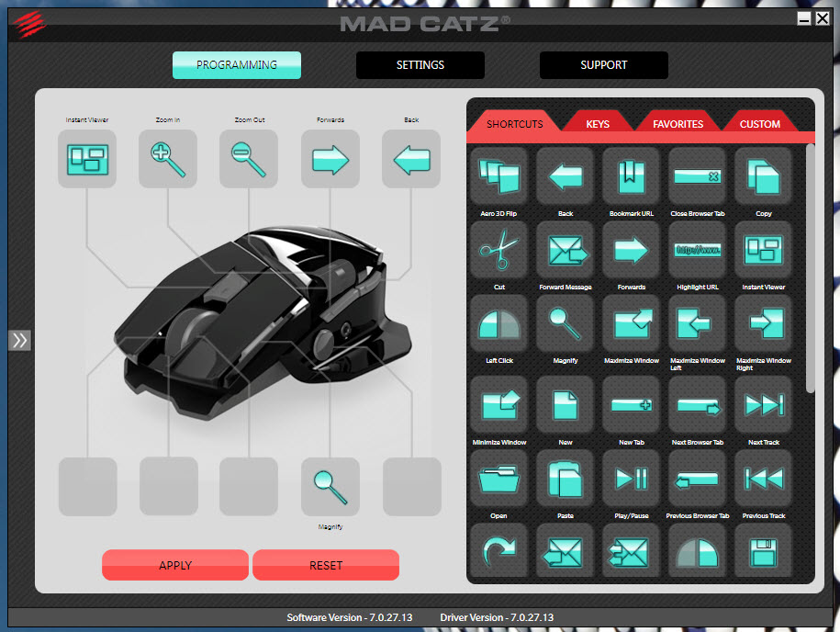Click the Copy shortcut icon
Image resolution: width=840 pixels, height=632 pixels.
[x=764, y=176]
